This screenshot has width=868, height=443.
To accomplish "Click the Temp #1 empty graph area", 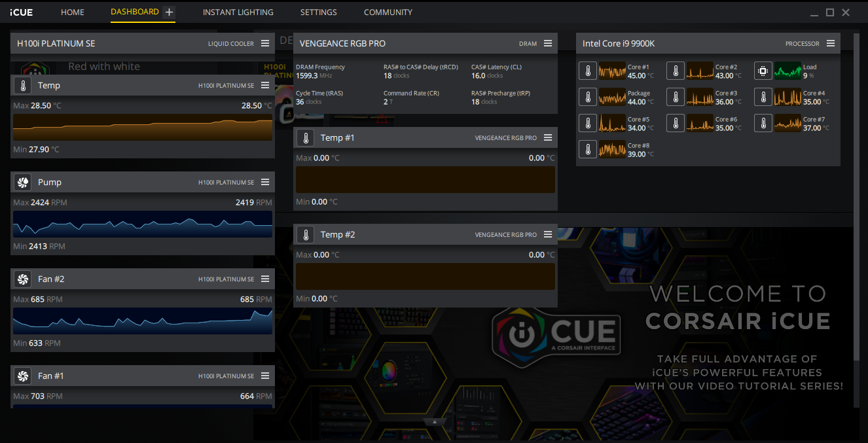I will tap(425, 179).
